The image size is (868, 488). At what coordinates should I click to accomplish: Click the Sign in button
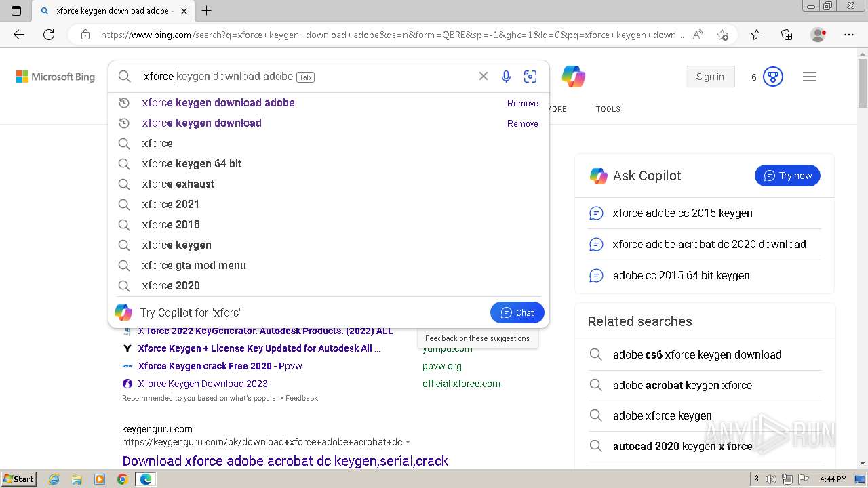coord(710,77)
